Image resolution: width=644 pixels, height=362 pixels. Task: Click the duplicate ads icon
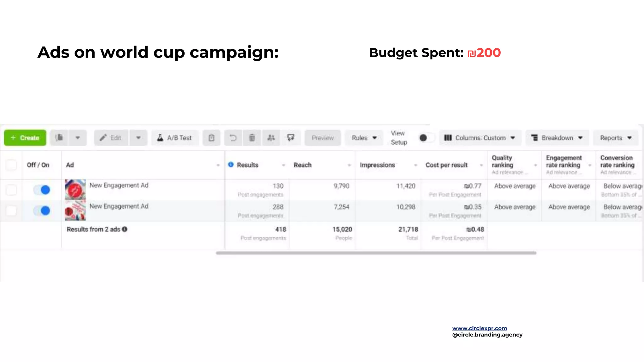(59, 138)
